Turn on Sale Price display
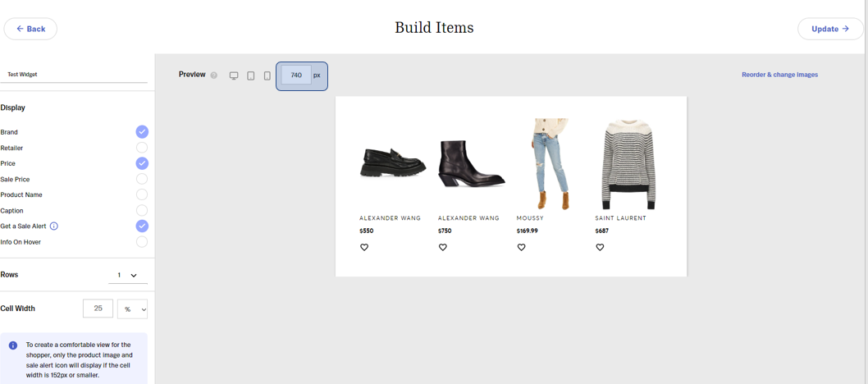Screen dimensions: 868x384 click(x=142, y=179)
